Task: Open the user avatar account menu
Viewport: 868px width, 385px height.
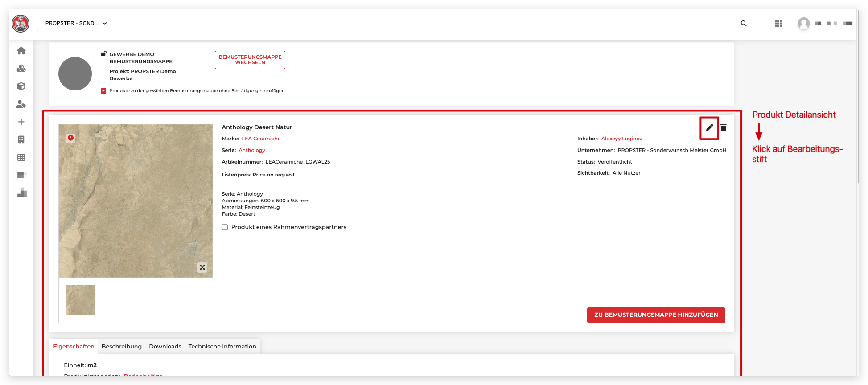Action: [803, 23]
